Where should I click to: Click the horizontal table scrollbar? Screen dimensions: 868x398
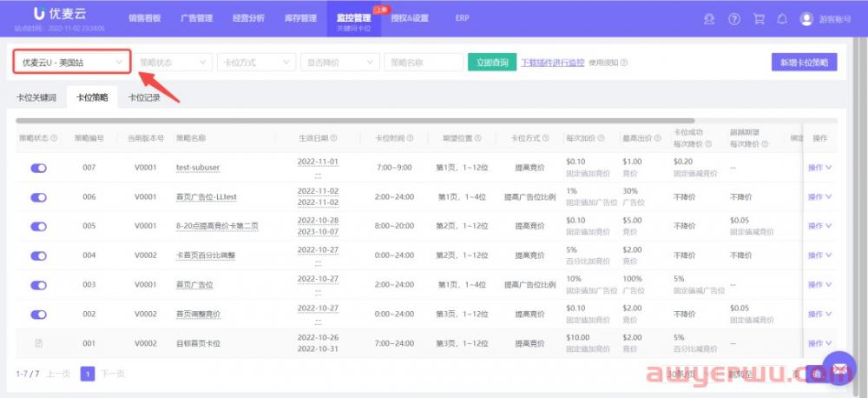355,120
